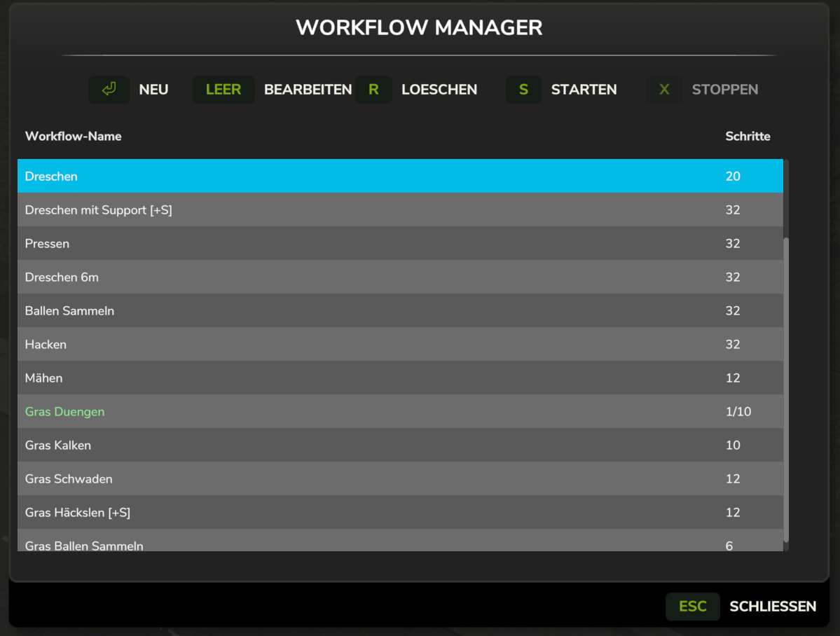The width and height of the screenshot is (840, 636).
Task: Click the workflow list scrollbar thumb
Action: 787,389
